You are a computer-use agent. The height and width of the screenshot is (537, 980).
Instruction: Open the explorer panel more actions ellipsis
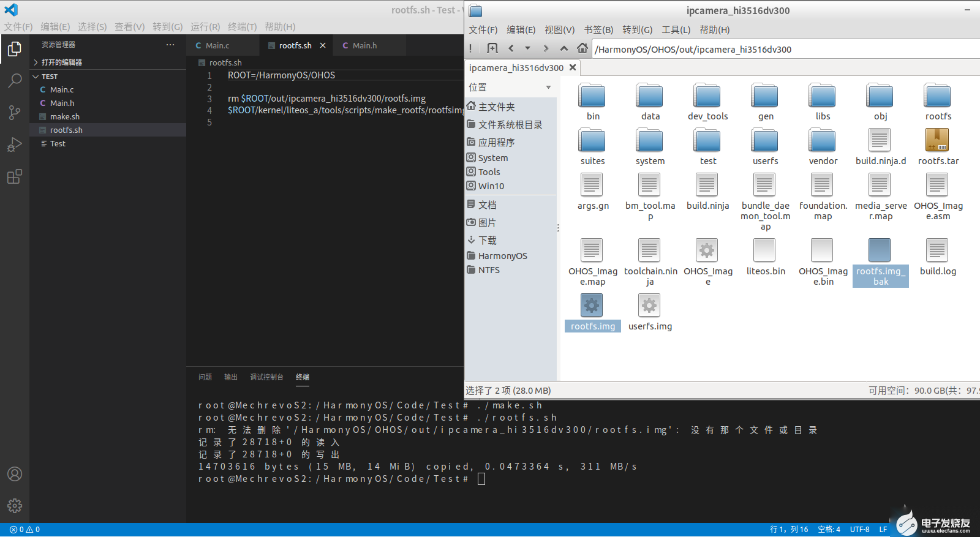pos(170,45)
